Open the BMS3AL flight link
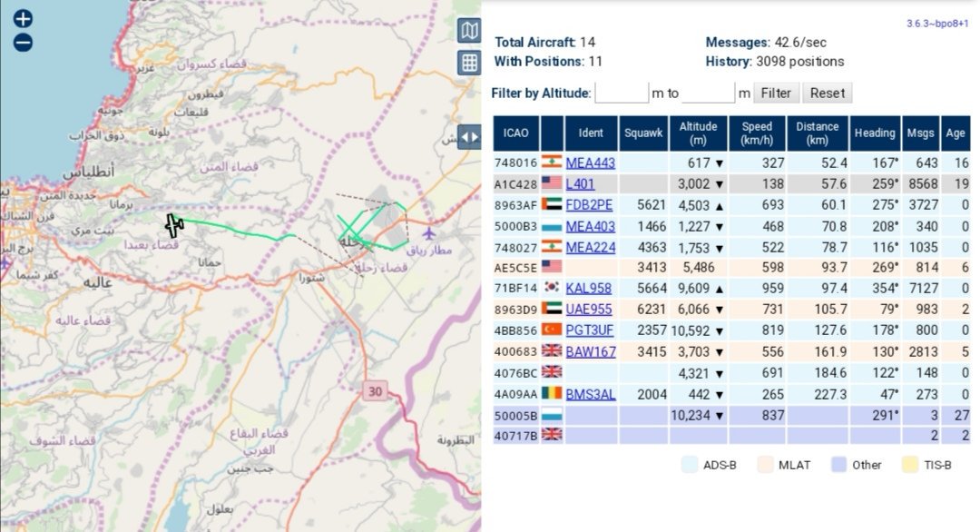The height and width of the screenshot is (532, 980). point(590,395)
